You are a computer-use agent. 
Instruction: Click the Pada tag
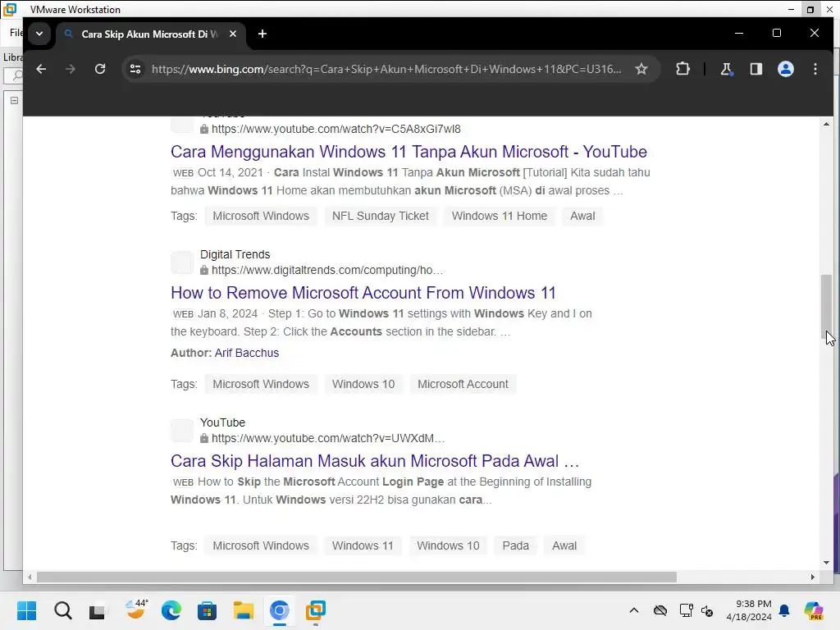coord(515,546)
